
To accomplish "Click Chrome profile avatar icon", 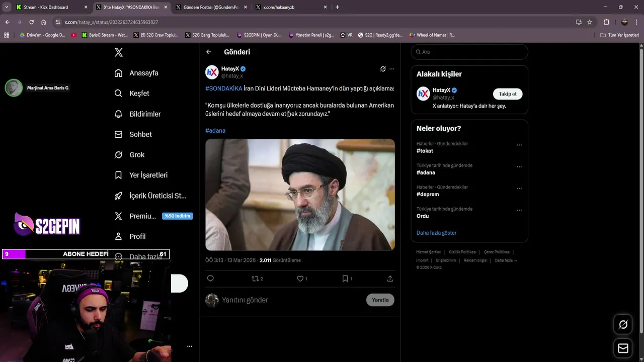I will pos(624,22).
